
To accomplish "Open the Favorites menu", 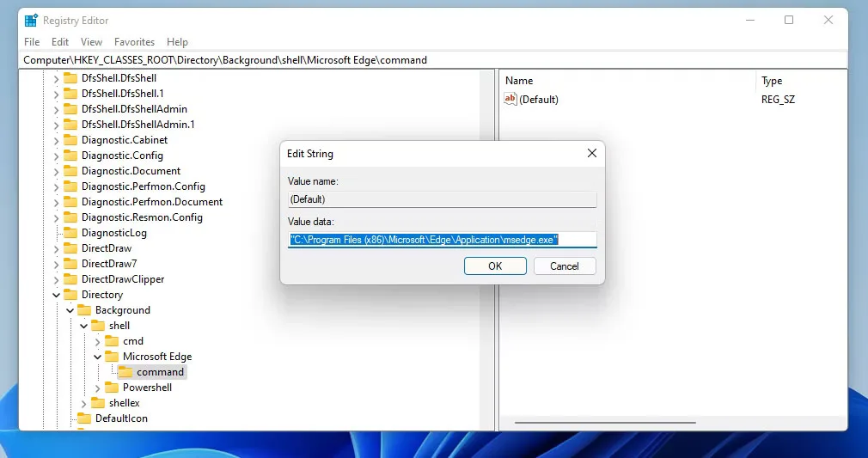I will click(135, 42).
